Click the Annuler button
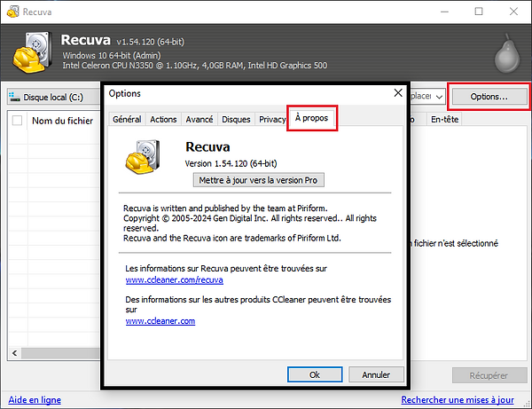This screenshot has width=532, height=409. (376, 374)
